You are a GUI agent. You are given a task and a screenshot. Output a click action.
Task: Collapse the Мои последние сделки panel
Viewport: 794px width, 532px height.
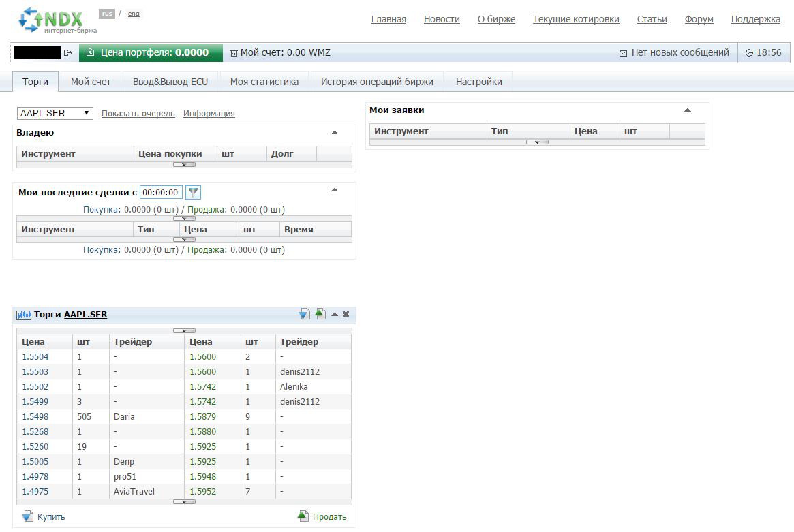334,190
